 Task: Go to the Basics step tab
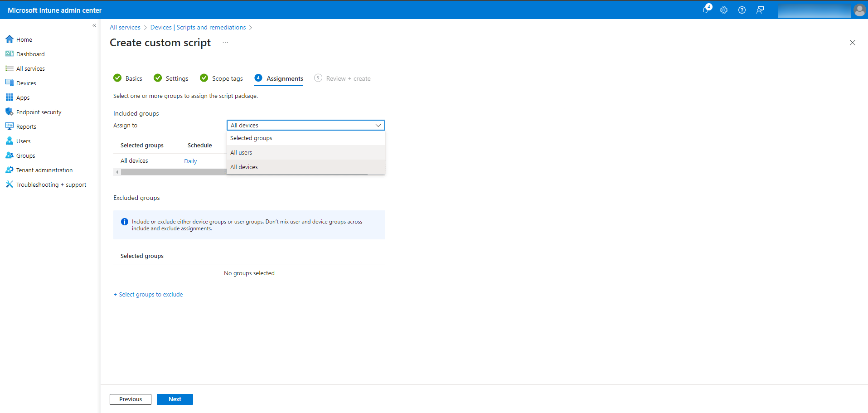128,78
